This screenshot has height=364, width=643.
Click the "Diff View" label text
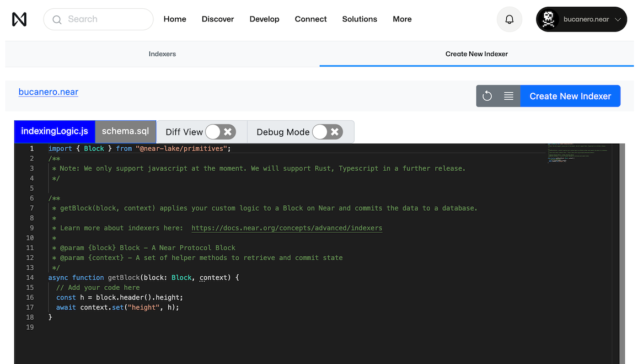[x=184, y=132]
